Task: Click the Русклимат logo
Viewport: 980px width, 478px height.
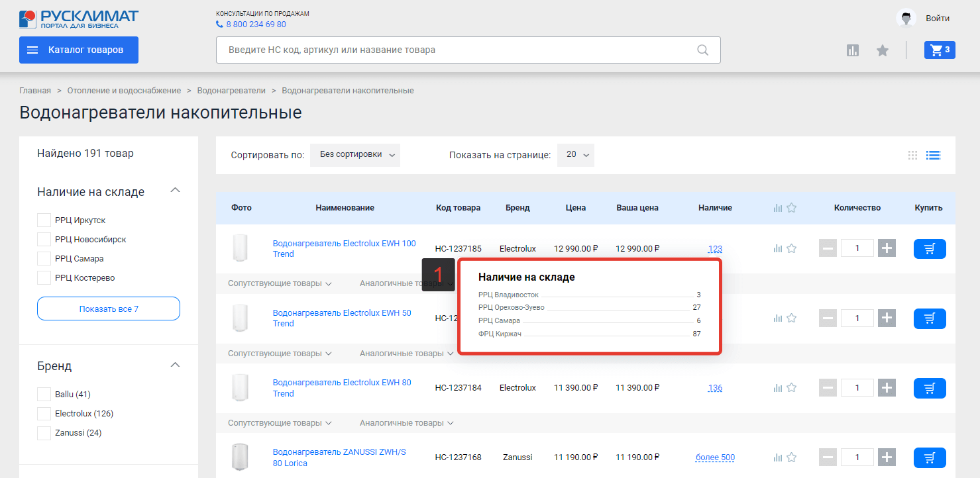Action: pyautogui.click(x=79, y=19)
